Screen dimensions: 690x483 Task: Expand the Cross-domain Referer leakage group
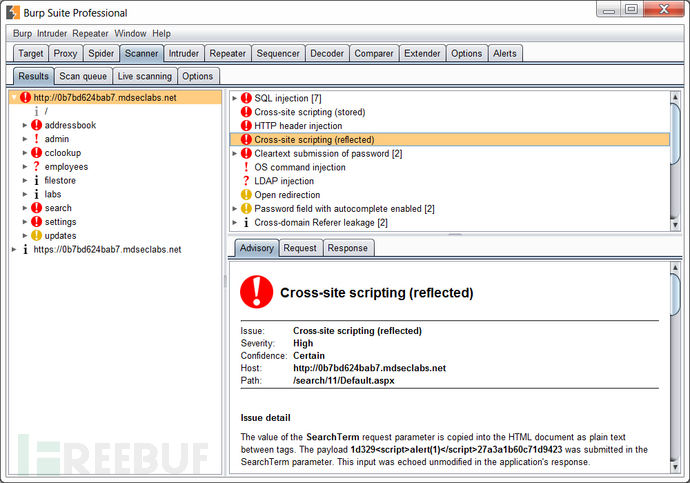pyautogui.click(x=235, y=222)
